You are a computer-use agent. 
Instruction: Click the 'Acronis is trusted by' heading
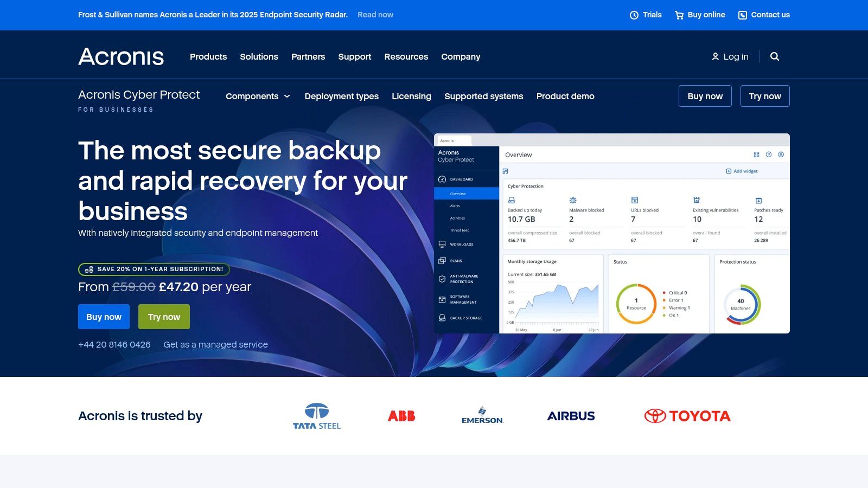click(141, 416)
